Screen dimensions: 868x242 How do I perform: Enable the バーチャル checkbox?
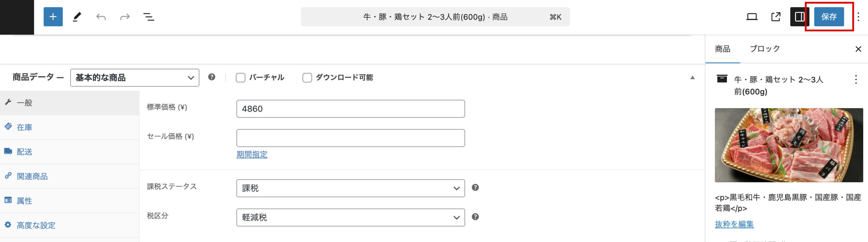coord(240,78)
